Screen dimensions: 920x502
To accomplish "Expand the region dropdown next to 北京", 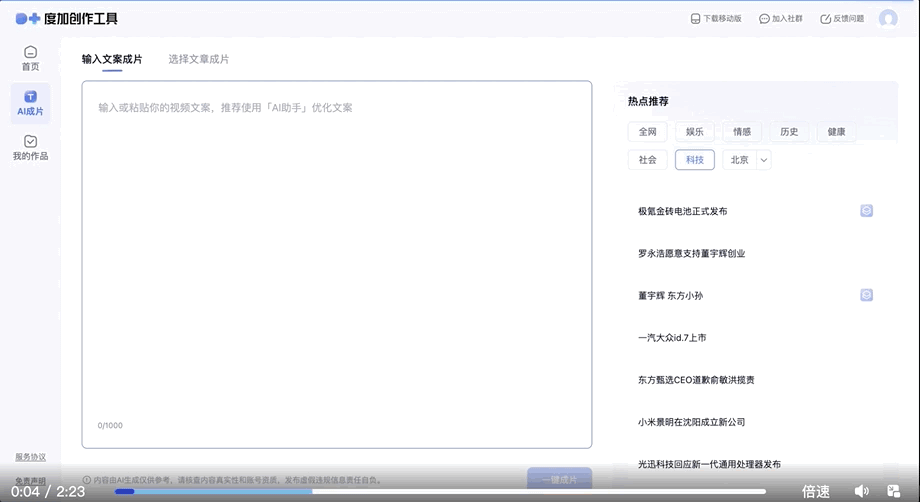I will point(764,160).
